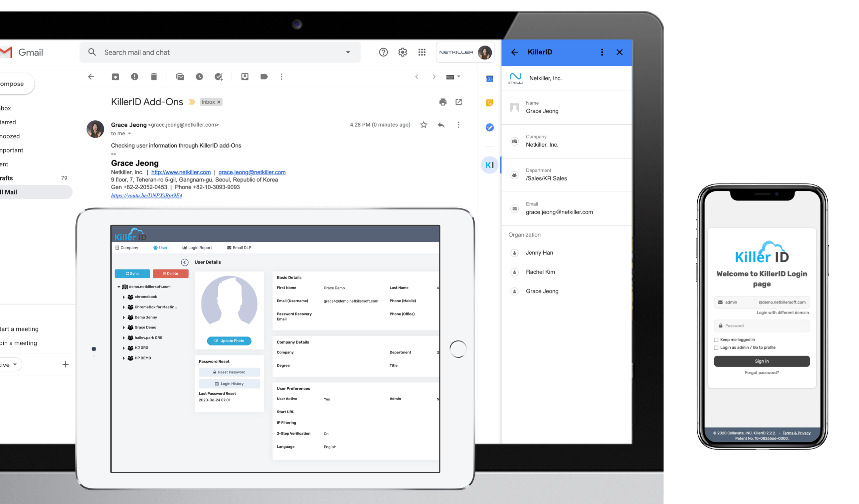Click the Report spam icon
Screen dimensions: 859x504
pos(135,76)
